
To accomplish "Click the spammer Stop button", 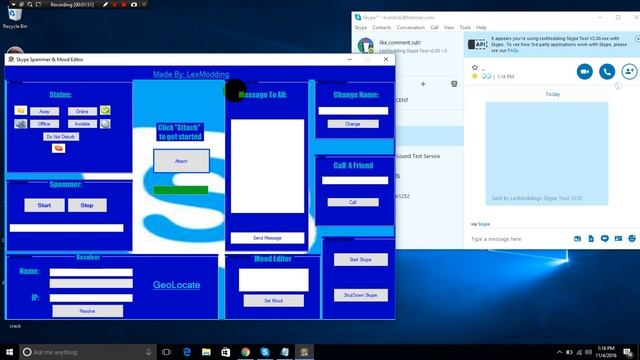I will (87, 205).
